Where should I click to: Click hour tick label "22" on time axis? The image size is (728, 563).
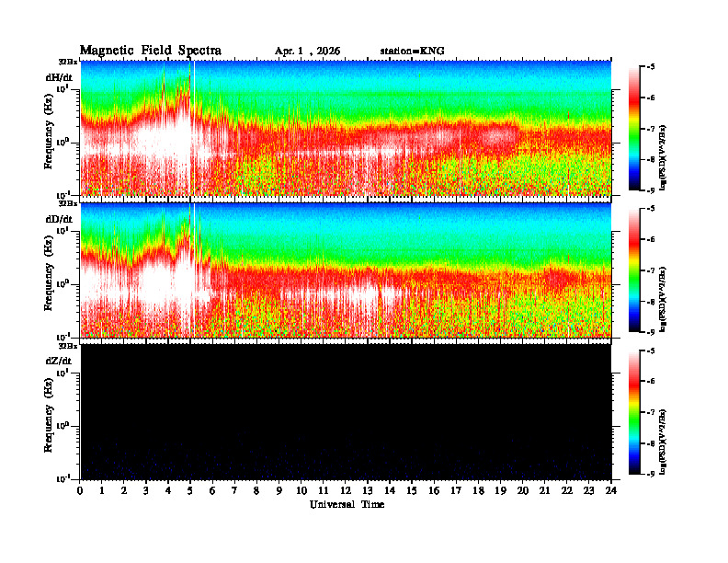[x=566, y=490]
